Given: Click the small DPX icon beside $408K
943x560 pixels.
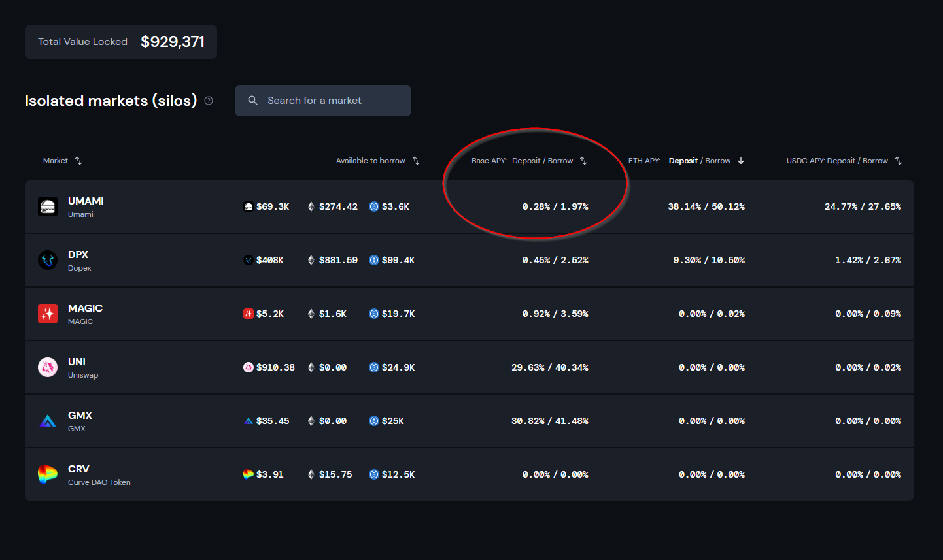Looking at the screenshot, I should point(249,260).
